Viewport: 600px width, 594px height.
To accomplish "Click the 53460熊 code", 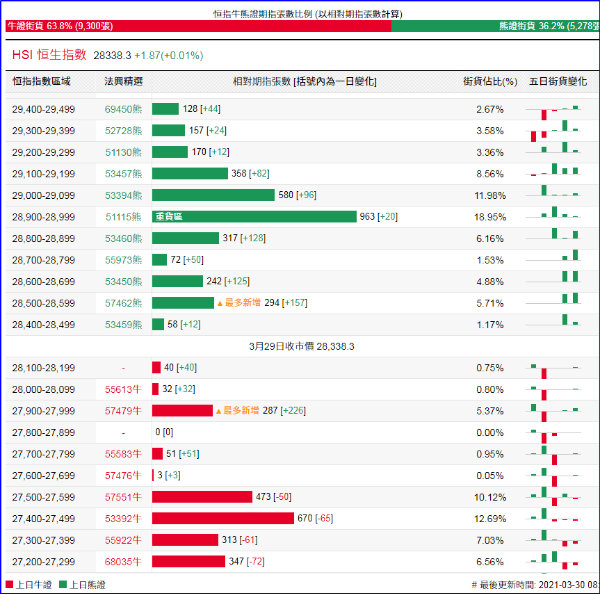I will click(x=123, y=239).
